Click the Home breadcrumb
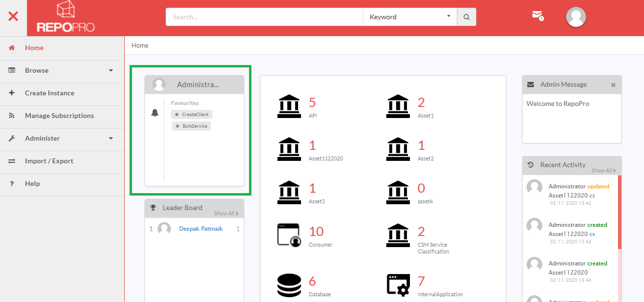Screen dimensions: 644x302 140,45
